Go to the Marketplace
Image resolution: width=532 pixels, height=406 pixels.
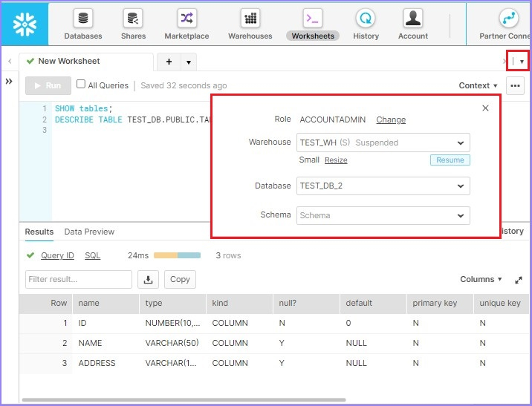[186, 24]
